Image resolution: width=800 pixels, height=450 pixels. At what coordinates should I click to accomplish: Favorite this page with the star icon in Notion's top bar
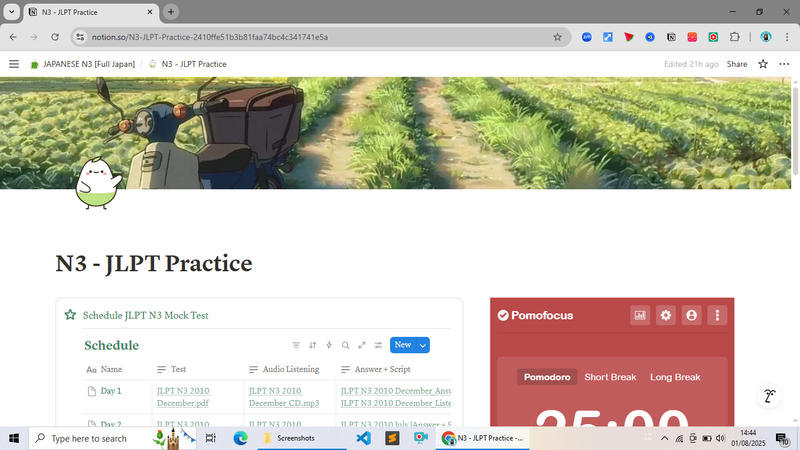coord(763,64)
